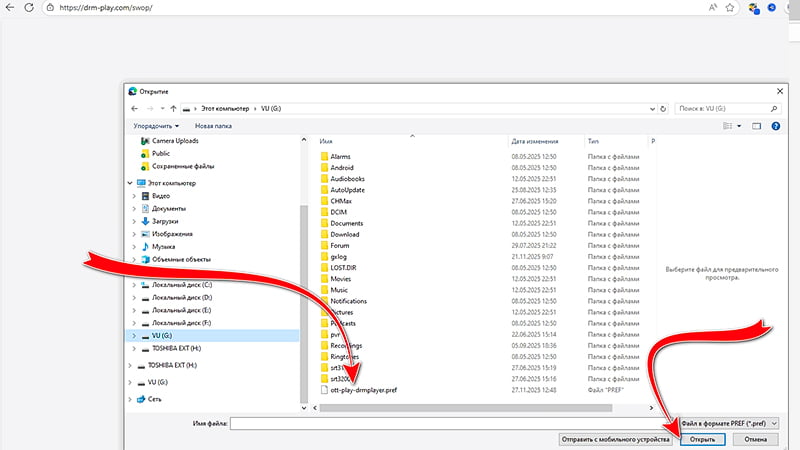Open file type filter PREF dropdown
Image resolution: width=800 pixels, height=450 pixels.
(x=731, y=424)
